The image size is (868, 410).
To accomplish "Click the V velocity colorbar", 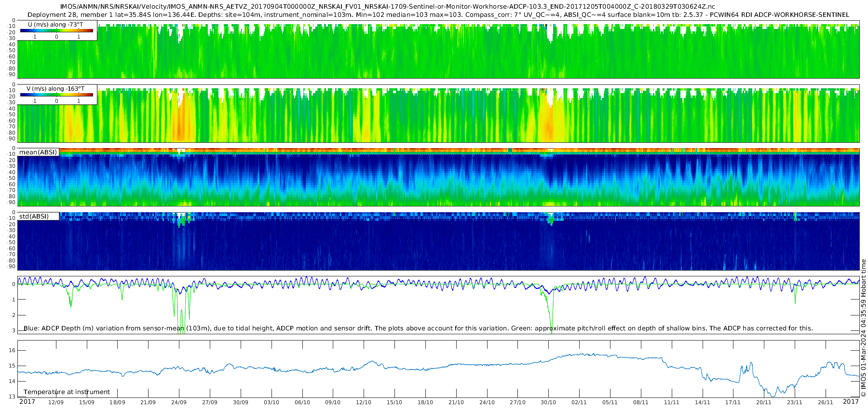I will [56, 95].
